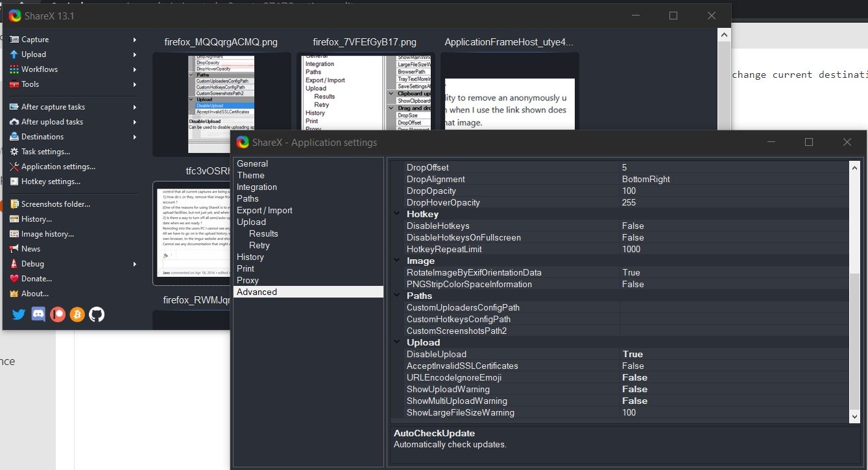Click the Debug traffic cone icon
868x470 pixels.
(14, 264)
